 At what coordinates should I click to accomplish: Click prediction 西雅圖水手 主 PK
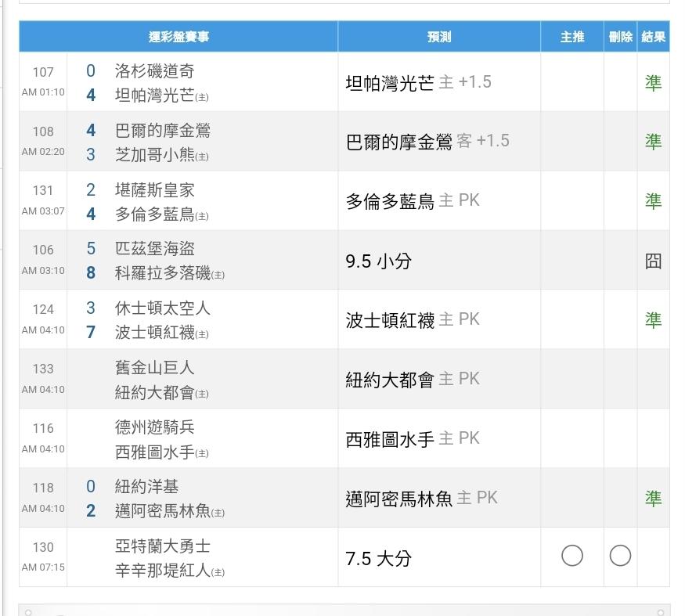413,439
